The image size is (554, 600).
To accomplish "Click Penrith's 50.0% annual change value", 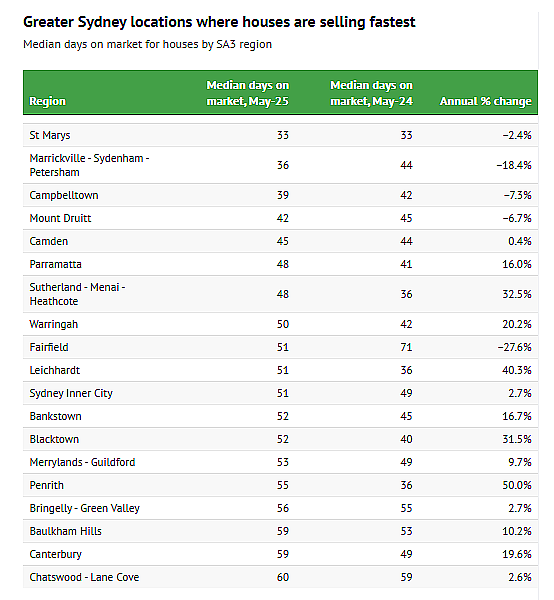I will [517, 485].
